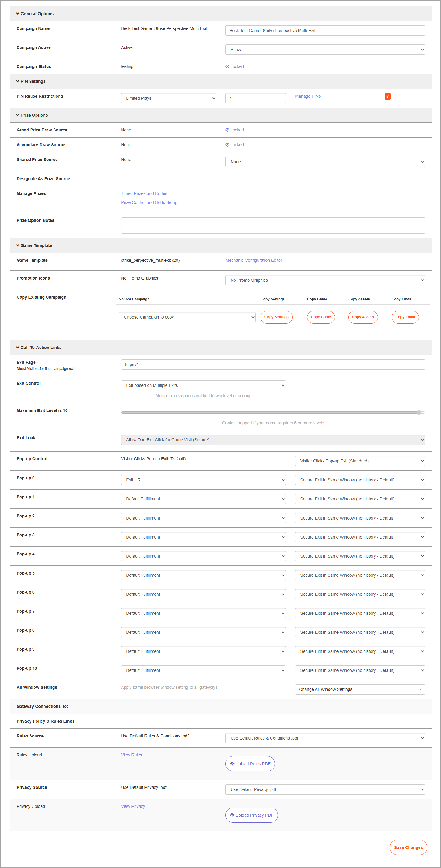
Task: Open Pop-up 6 window setting dropdown
Action: tap(360, 594)
